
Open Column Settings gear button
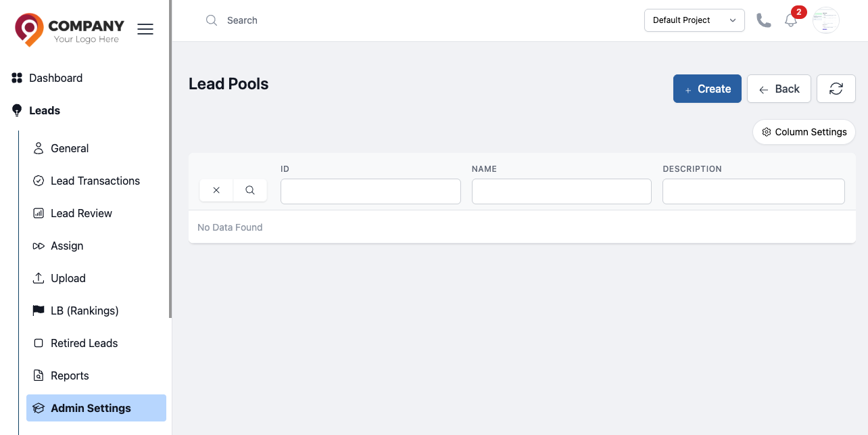(804, 132)
